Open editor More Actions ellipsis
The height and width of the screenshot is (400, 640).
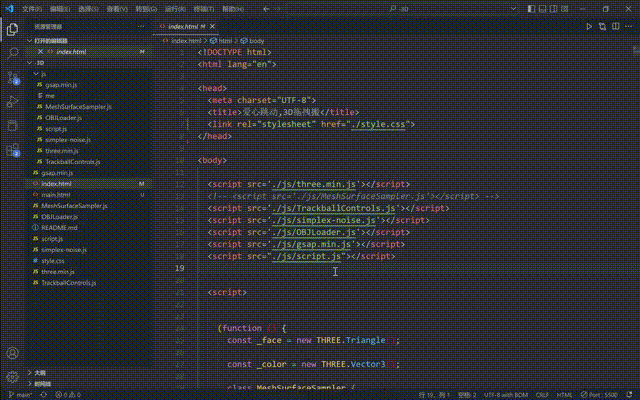[x=629, y=27]
